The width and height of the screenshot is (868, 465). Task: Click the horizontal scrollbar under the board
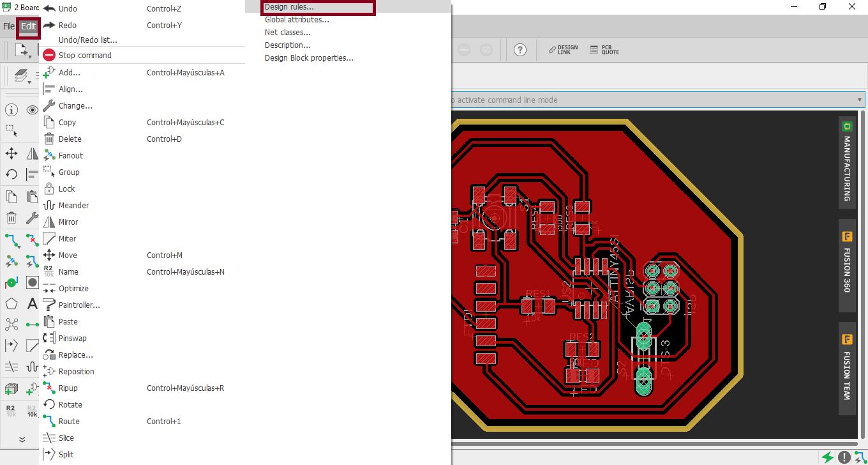[654, 443]
